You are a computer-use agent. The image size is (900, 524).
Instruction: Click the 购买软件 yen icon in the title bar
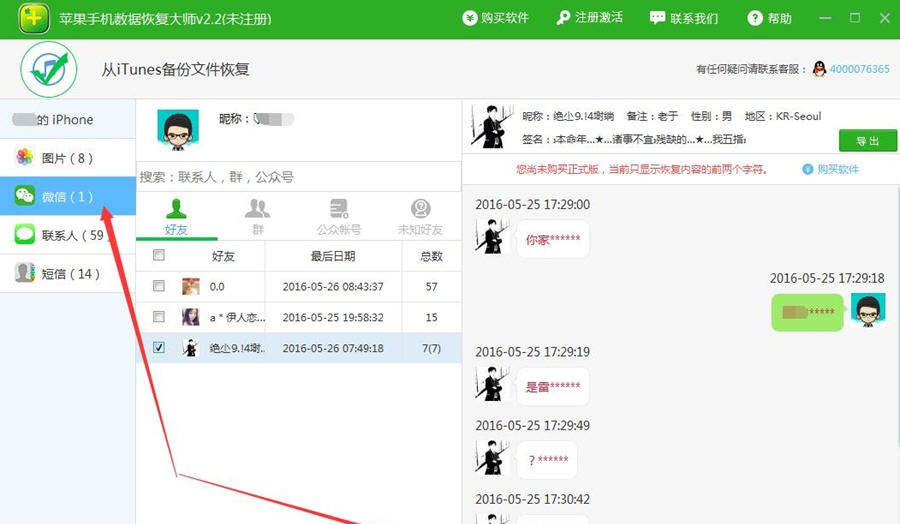tap(470, 18)
